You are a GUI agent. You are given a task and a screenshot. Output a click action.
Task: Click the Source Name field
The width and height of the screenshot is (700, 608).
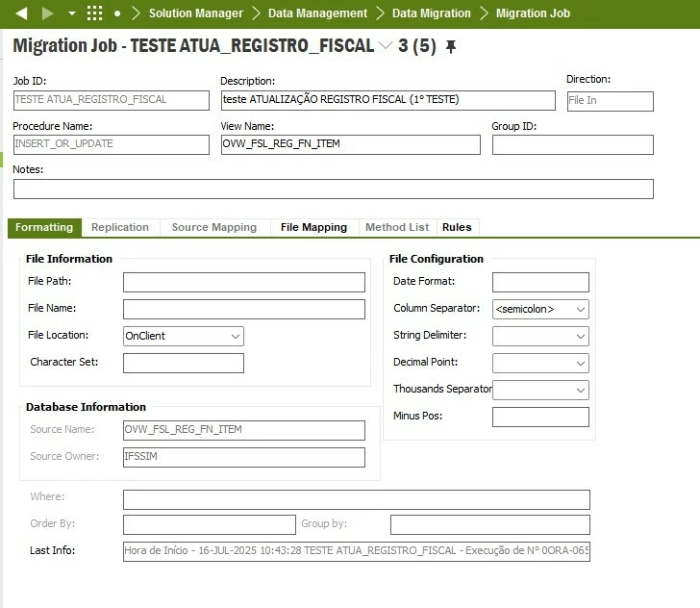[244, 430]
